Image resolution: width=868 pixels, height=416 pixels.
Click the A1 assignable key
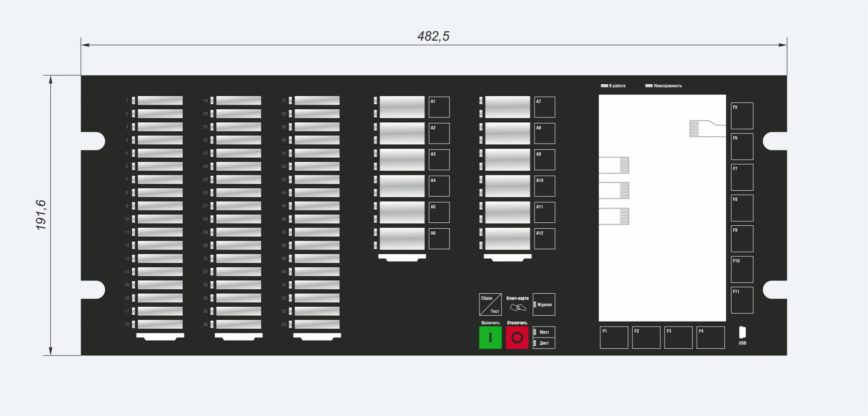(439, 107)
